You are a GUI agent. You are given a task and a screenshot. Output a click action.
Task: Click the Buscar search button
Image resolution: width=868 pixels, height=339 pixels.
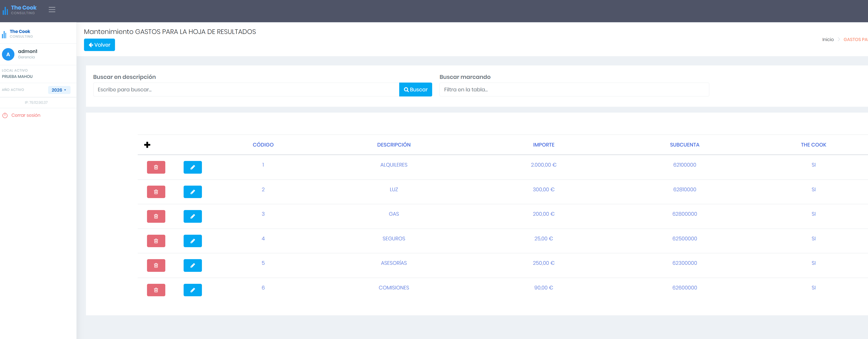click(416, 90)
